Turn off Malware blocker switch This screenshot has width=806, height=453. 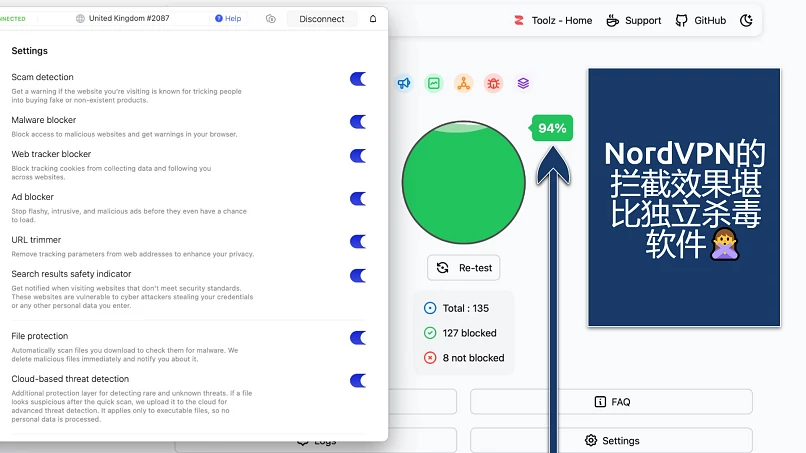point(358,122)
